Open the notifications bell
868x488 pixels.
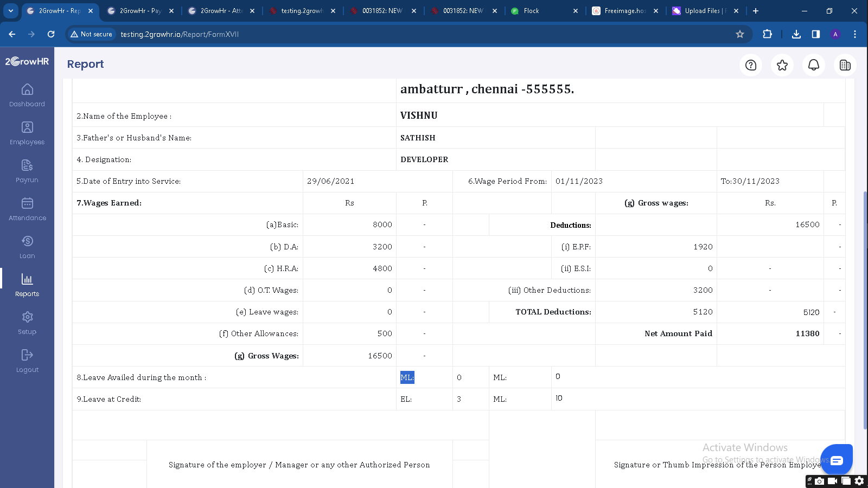814,65
